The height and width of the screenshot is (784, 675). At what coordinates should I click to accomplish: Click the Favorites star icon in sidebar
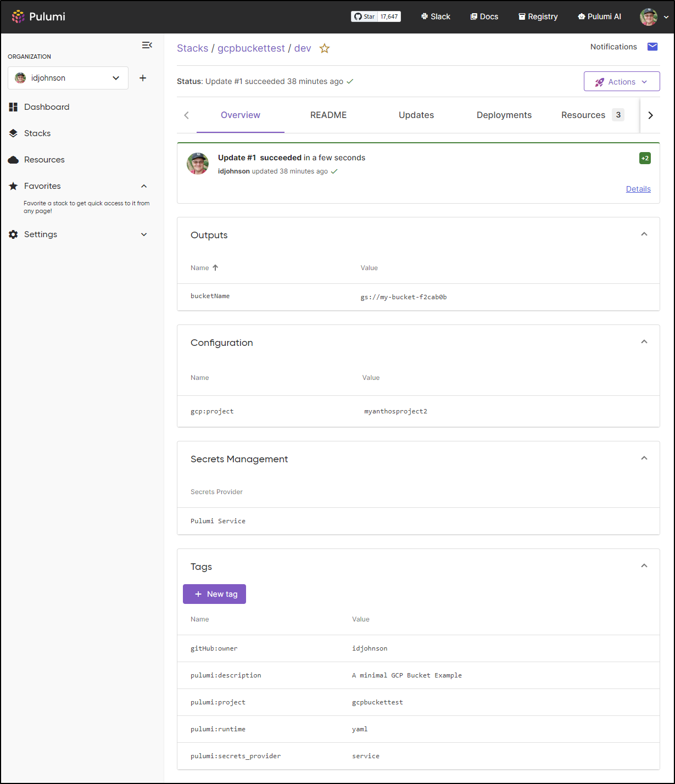pos(13,186)
